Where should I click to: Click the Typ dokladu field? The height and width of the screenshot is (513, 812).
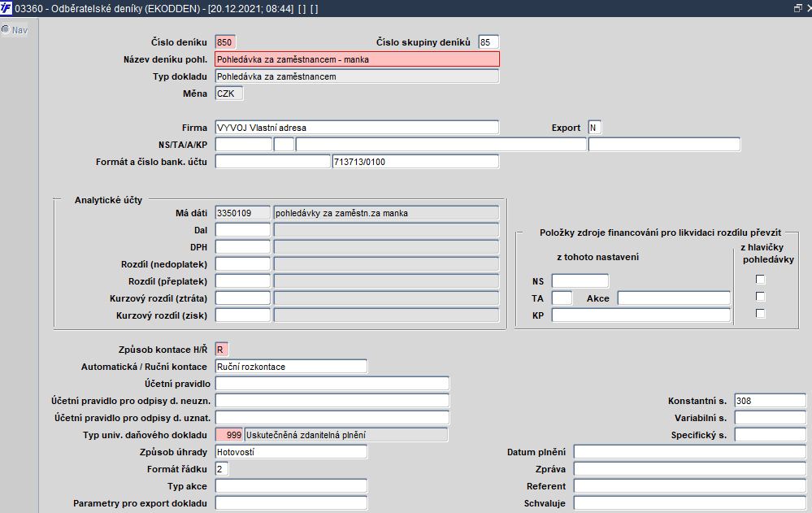pyautogui.click(x=358, y=76)
